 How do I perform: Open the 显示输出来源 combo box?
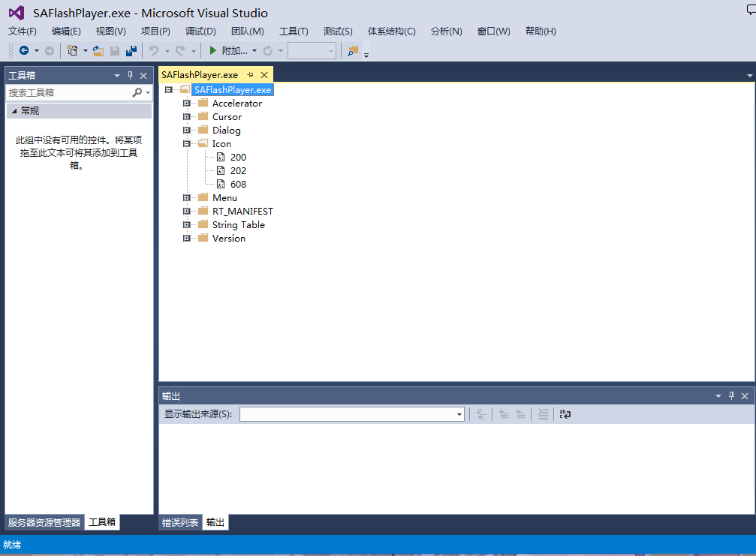coord(352,414)
